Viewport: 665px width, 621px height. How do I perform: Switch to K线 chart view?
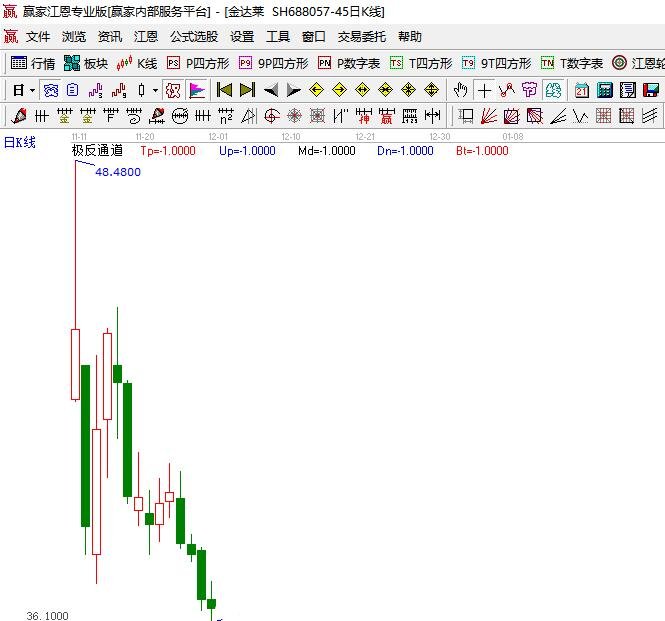137,63
